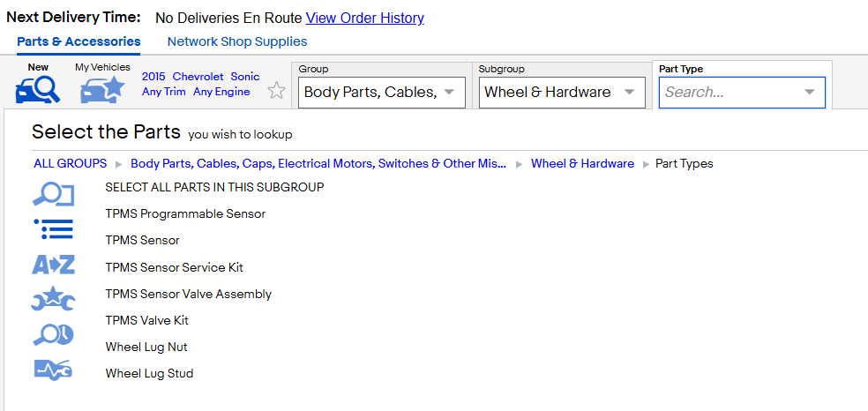Open the View Order History link

point(365,19)
